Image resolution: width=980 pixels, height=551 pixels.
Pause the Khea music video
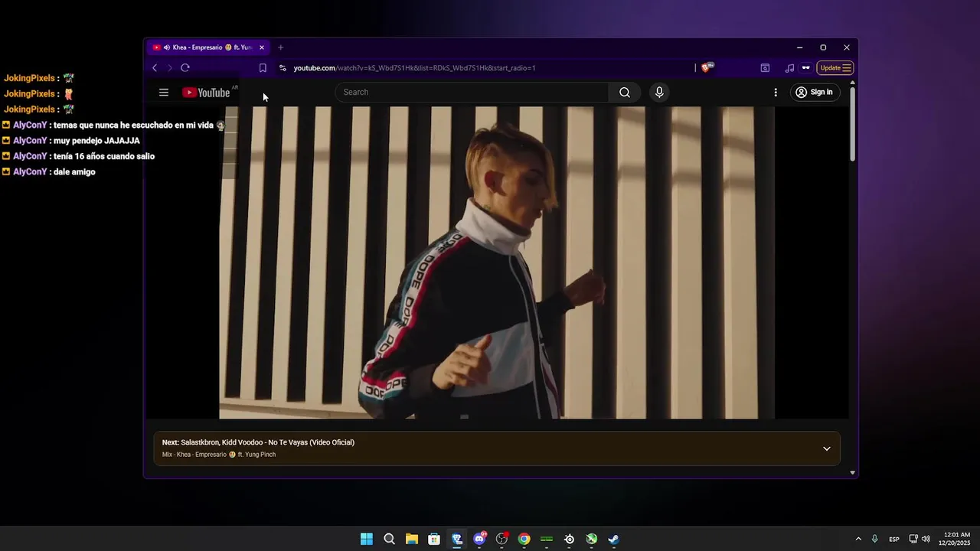click(x=496, y=262)
